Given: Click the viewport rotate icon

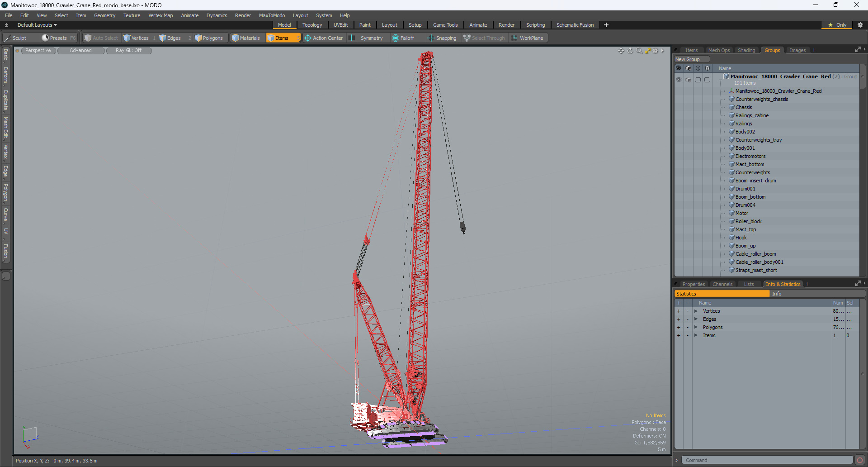Looking at the screenshot, I should pyautogui.click(x=630, y=51).
